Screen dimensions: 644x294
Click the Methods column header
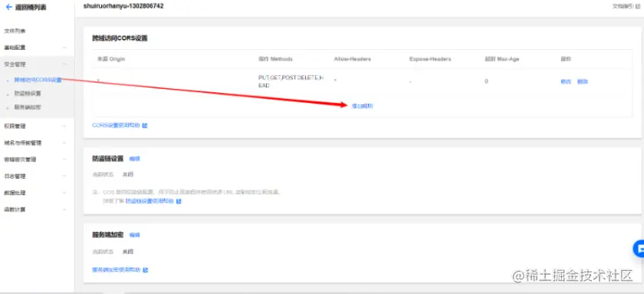pos(275,59)
